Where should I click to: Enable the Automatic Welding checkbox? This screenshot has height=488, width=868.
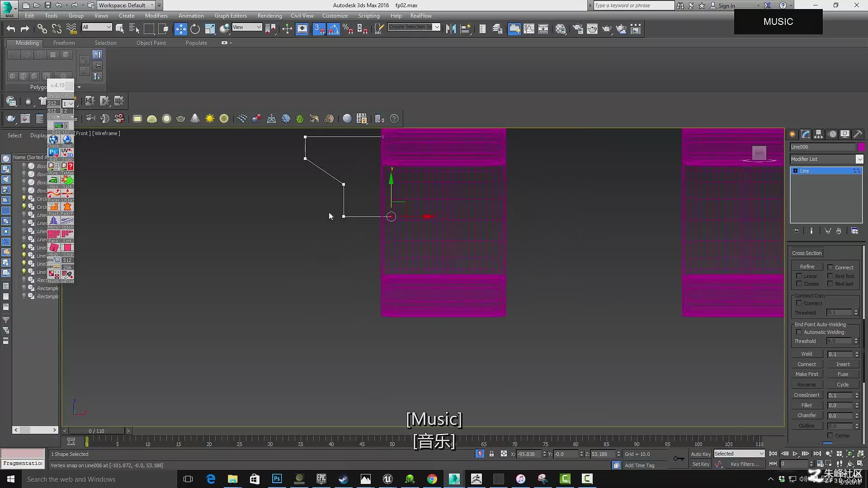coord(799,332)
